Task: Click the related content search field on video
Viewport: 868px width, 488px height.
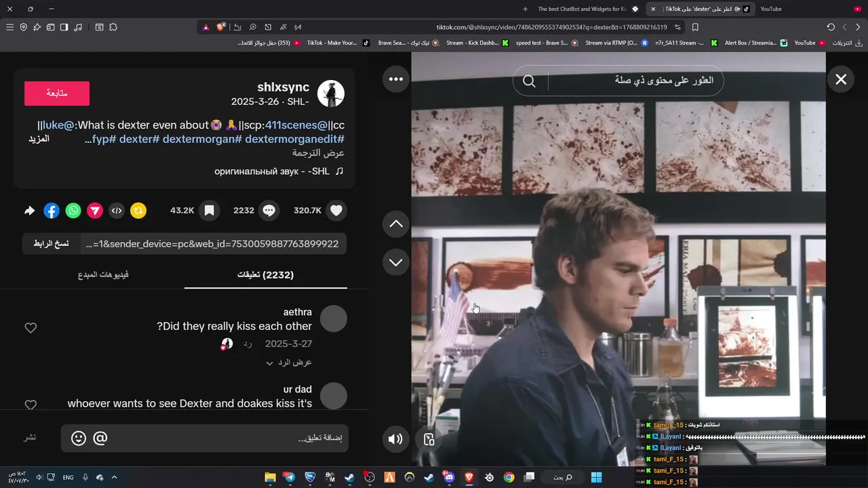Action: click(x=635, y=81)
